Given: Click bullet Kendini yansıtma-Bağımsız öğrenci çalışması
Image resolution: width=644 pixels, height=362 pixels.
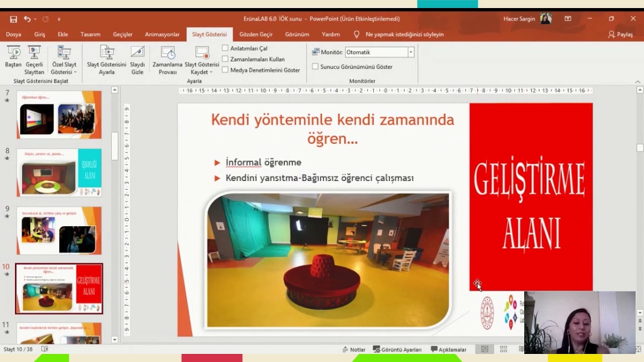Looking at the screenshot, I should (319, 178).
